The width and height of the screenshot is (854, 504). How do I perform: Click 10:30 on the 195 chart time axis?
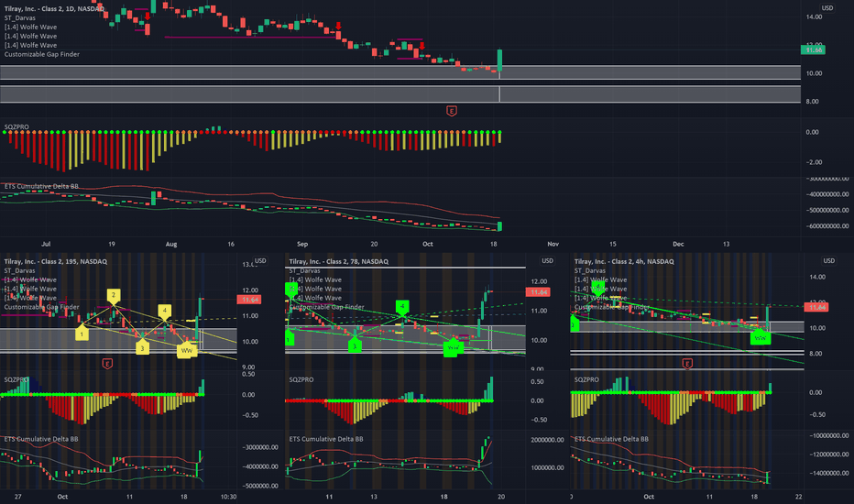click(229, 497)
